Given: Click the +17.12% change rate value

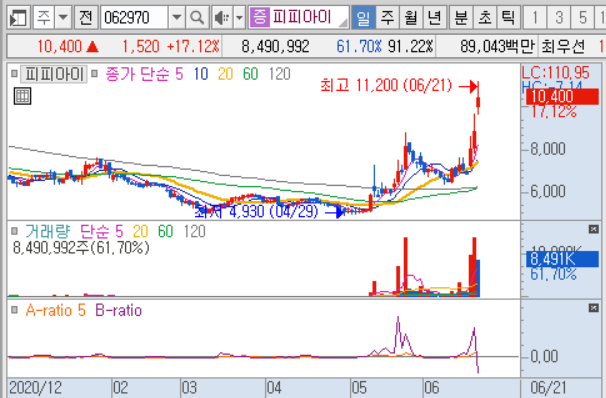Looking at the screenshot, I should pyautogui.click(x=193, y=47).
